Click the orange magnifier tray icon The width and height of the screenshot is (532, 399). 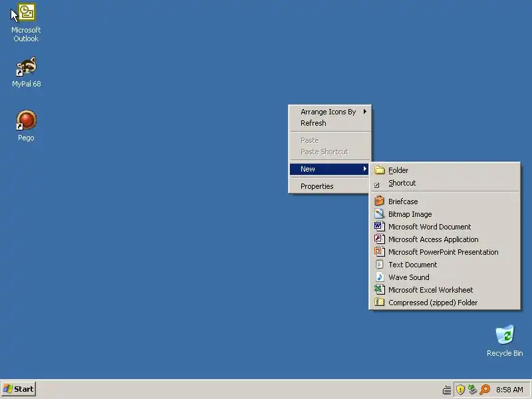coord(485,390)
